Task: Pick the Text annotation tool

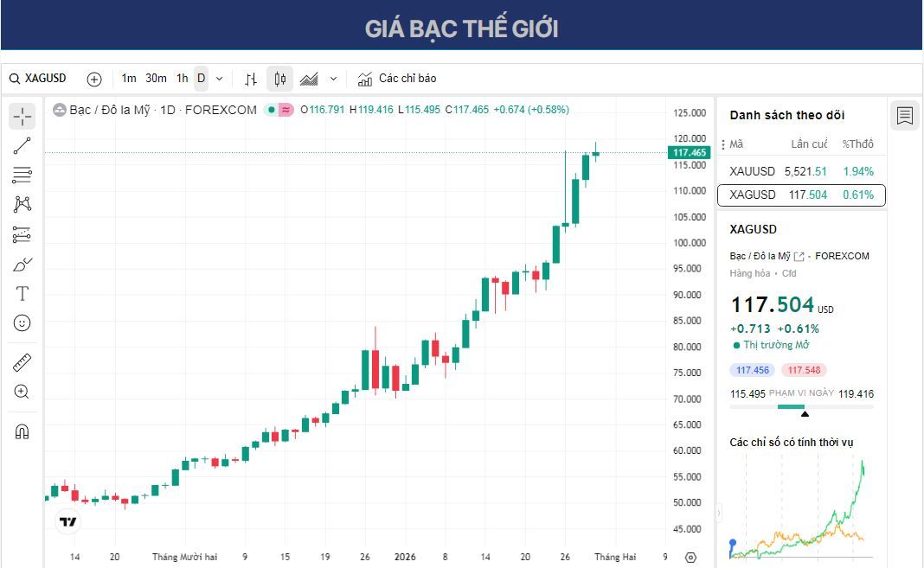Action: pos(22,293)
